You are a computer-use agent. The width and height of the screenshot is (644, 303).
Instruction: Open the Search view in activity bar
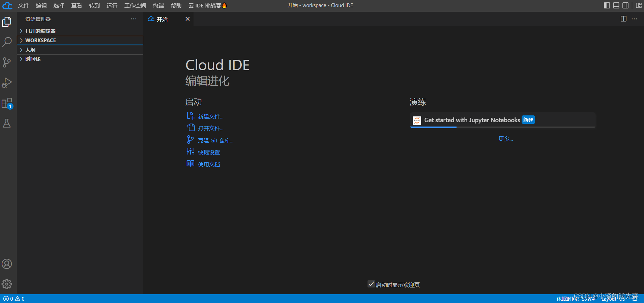tap(7, 42)
